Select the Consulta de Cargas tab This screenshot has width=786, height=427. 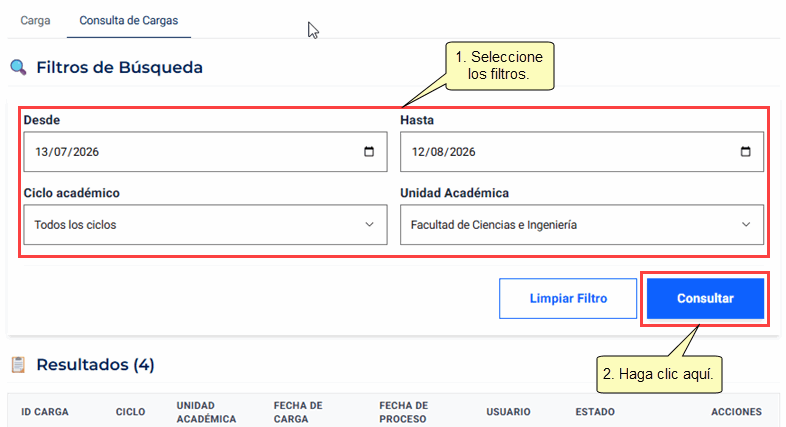(x=129, y=21)
